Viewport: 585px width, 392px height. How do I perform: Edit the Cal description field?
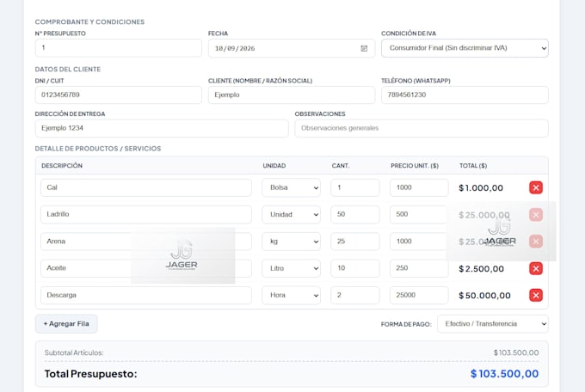click(146, 187)
